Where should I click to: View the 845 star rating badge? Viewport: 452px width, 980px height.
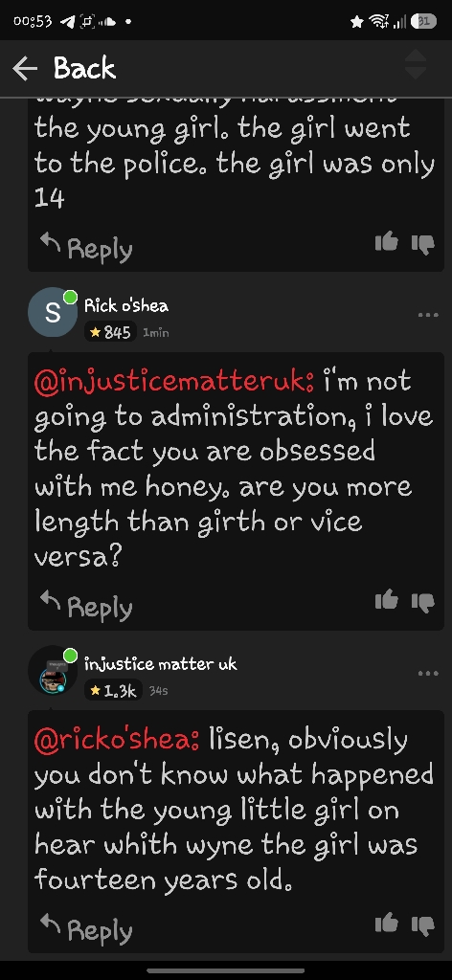pos(111,332)
